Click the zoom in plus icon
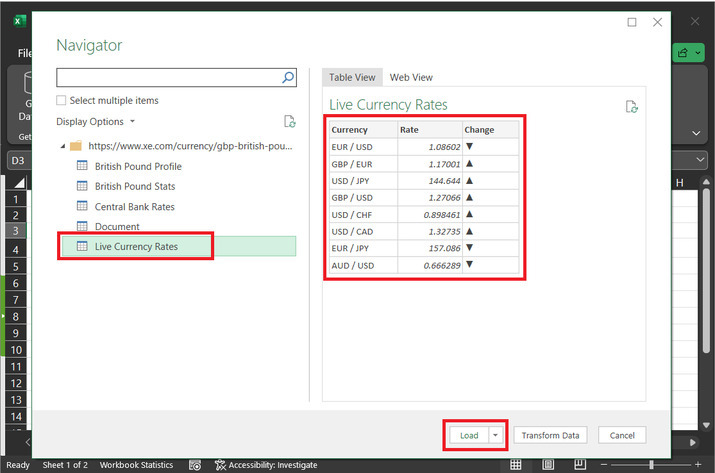The width and height of the screenshot is (715, 473). tap(698, 465)
